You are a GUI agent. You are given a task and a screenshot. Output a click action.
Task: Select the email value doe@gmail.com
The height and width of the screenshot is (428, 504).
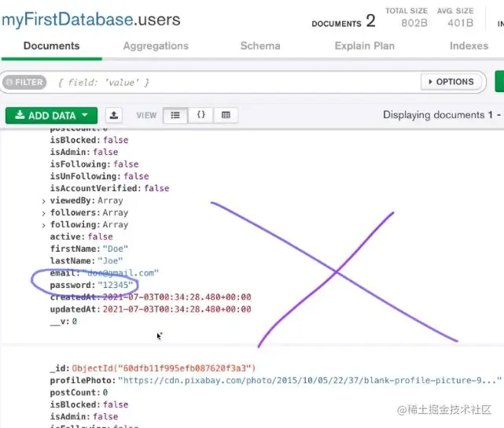[120, 273]
